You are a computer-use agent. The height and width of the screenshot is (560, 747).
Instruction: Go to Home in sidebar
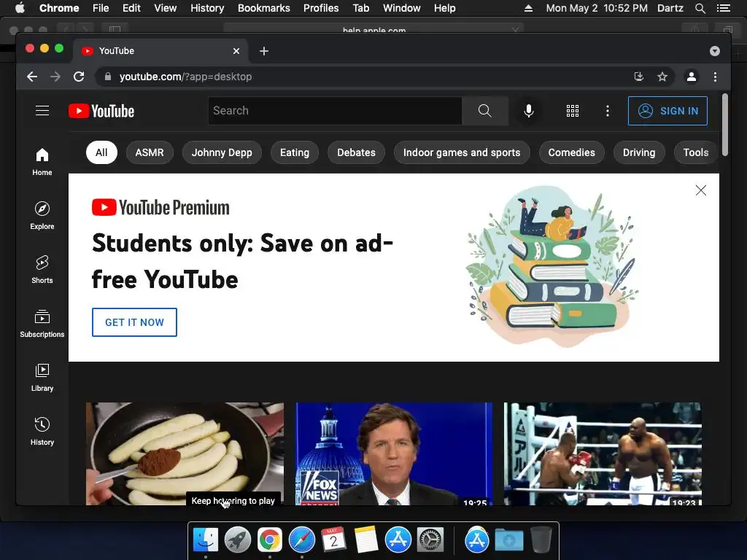tap(42, 162)
